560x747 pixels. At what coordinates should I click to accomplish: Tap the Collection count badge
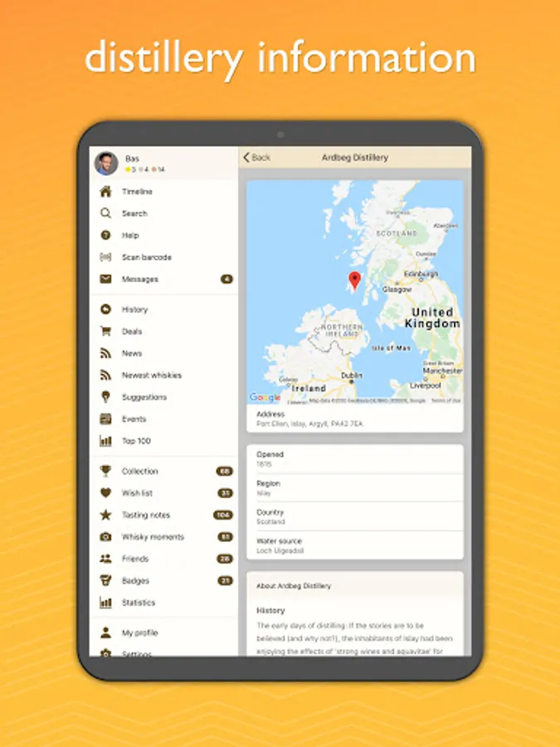coord(224,471)
